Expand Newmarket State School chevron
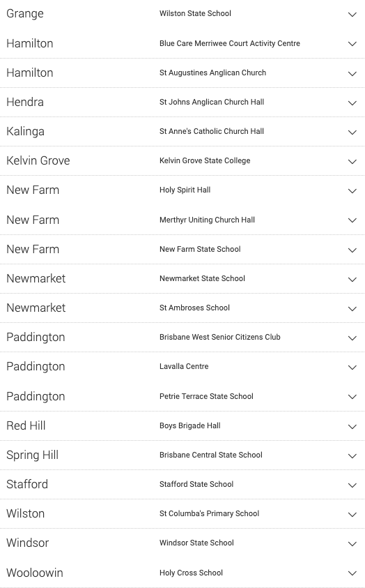Screen dimensions: 365x588 coord(352,280)
